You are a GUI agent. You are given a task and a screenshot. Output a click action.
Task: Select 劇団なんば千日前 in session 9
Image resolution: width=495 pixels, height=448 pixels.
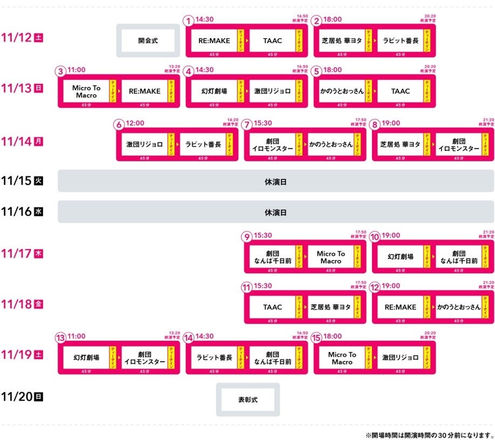[272, 257]
